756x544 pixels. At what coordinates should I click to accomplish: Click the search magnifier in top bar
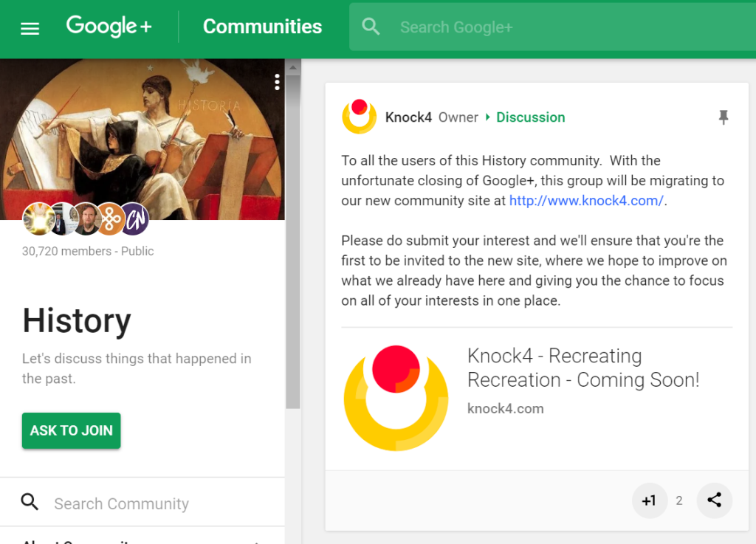[x=371, y=27]
